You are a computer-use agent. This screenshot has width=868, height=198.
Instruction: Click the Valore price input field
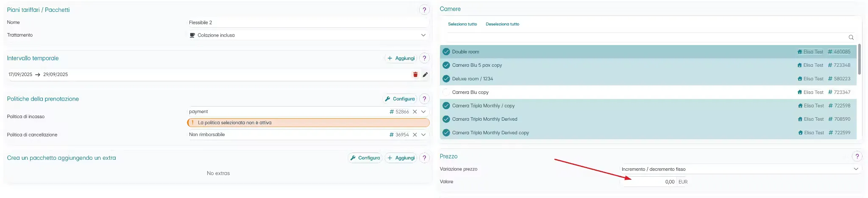pos(648,182)
